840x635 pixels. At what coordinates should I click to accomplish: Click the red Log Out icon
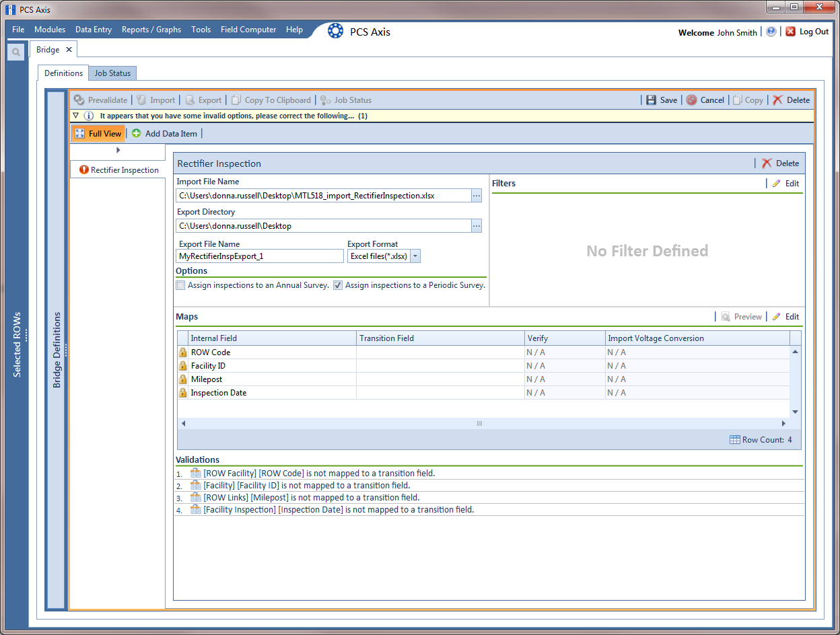pos(791,32)
